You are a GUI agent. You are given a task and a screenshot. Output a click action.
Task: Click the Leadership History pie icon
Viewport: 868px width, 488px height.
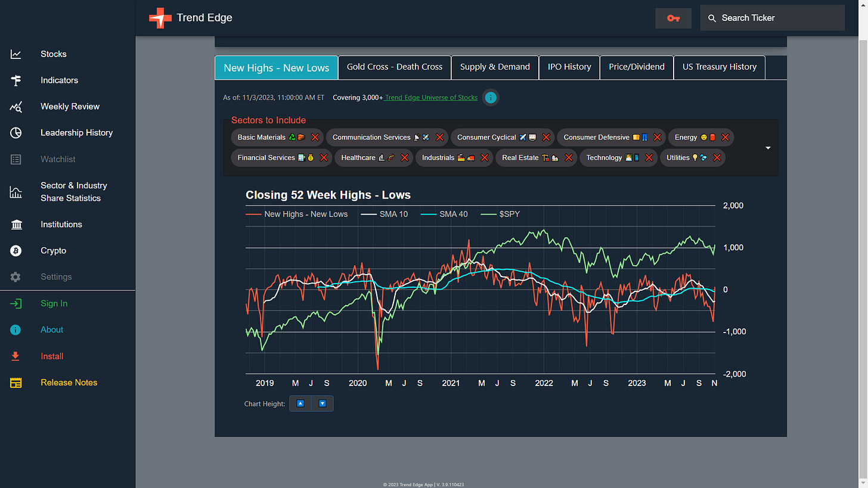(x=16, y=133)
